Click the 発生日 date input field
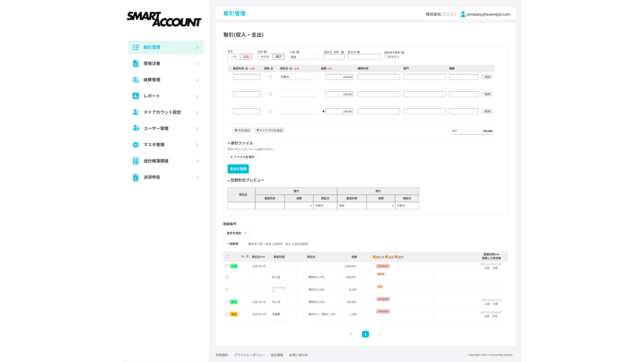Viewport: 644px width, 362px height. (x=334, y=57)
